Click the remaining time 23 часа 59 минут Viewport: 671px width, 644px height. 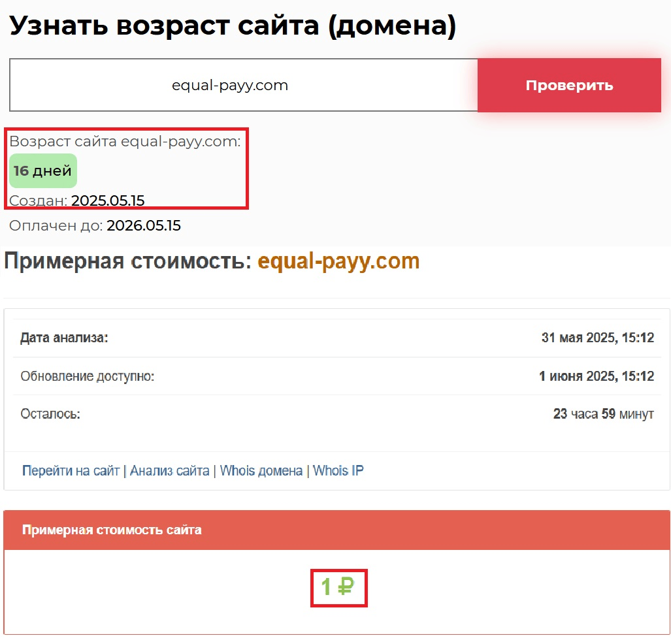pyautogui.click(x=603, y=414)
